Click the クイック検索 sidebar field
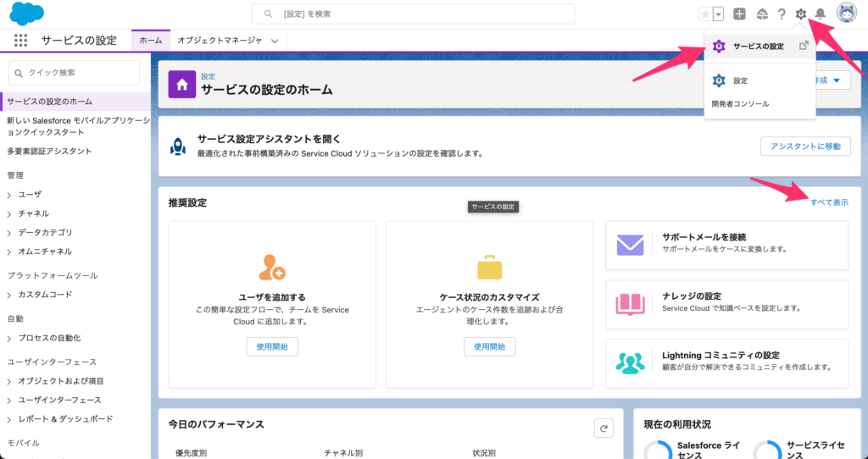The height and width of the screenshot is (459, 868). click(75, 73)
